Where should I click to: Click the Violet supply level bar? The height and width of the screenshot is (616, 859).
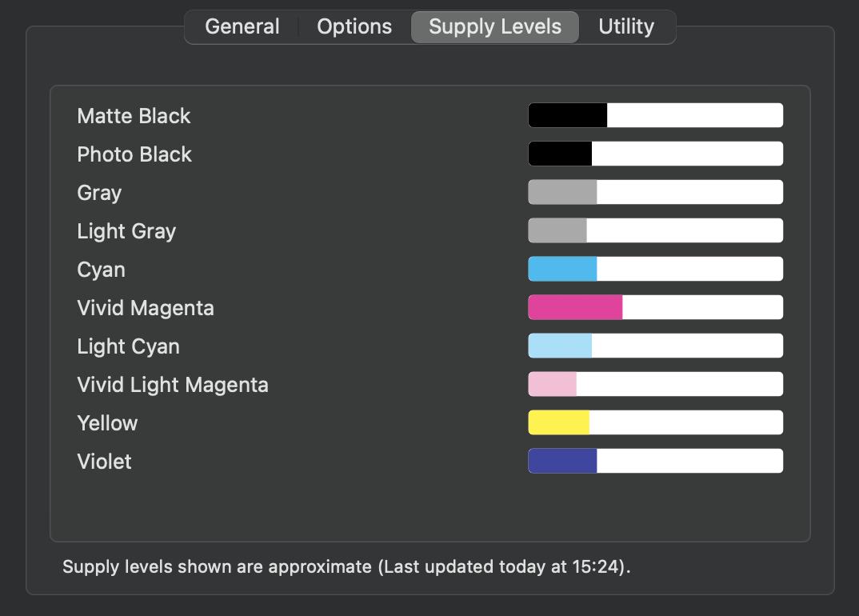[655, 461]
